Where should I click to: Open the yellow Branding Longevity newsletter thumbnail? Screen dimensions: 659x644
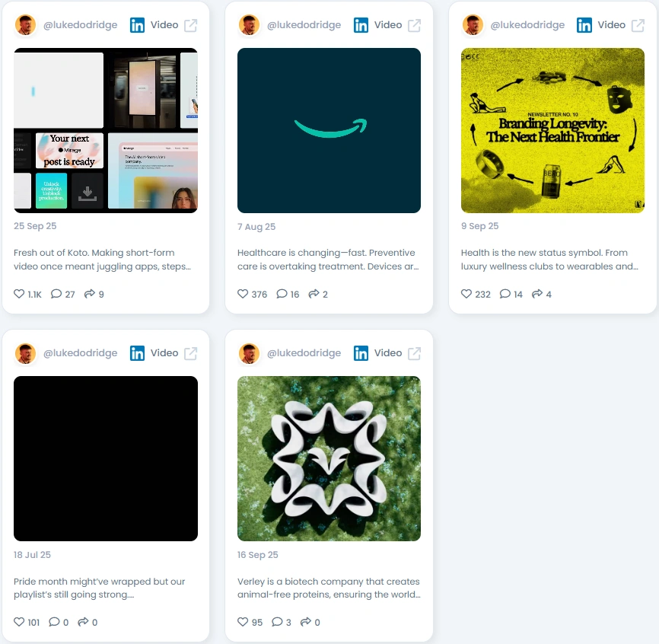[552, 130]
